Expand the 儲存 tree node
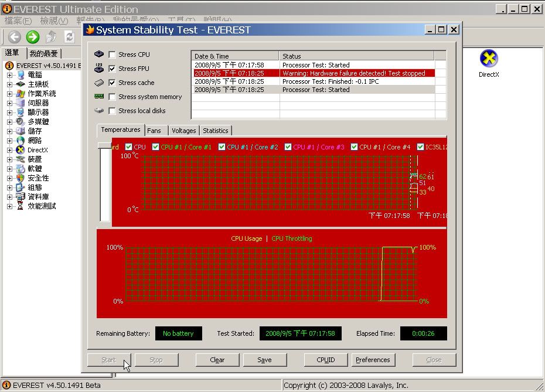This screenshot has width=545, height=392. click(x=10, y=131)
